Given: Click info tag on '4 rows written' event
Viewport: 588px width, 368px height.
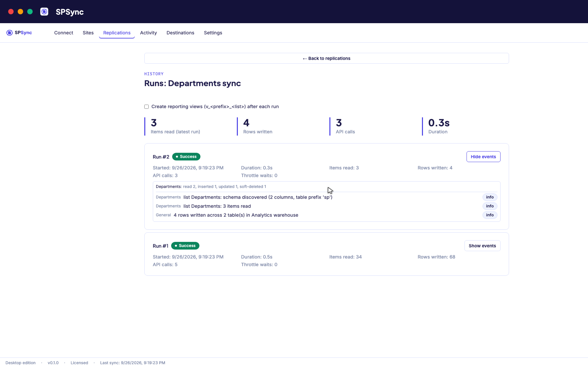Looking at the screenshot, I should click(x=490, y=215).
